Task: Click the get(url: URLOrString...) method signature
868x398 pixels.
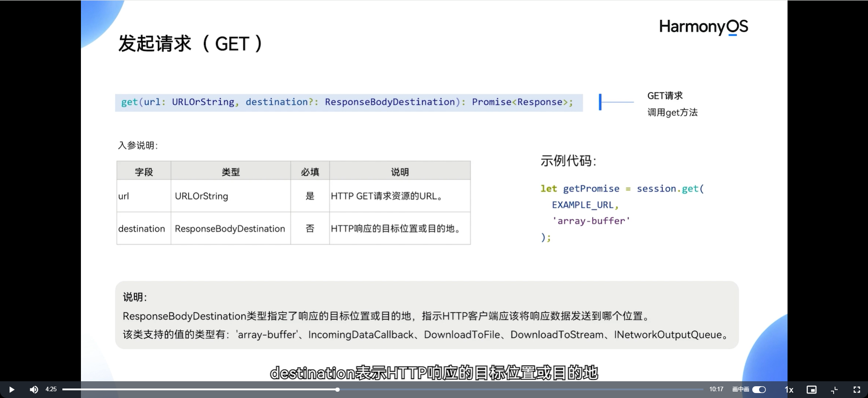Action: [x=347, y=102]
